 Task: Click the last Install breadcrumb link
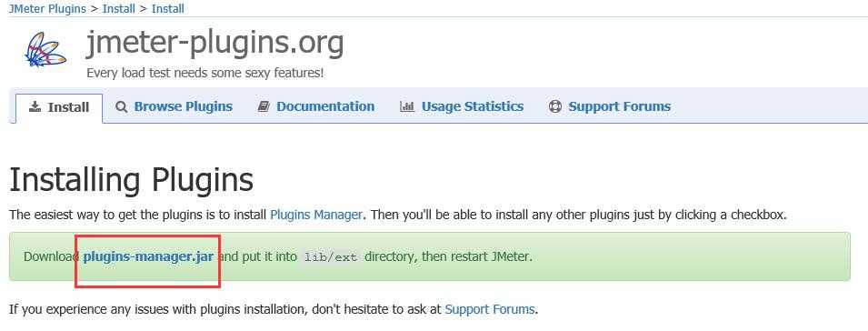coord(168,9)
